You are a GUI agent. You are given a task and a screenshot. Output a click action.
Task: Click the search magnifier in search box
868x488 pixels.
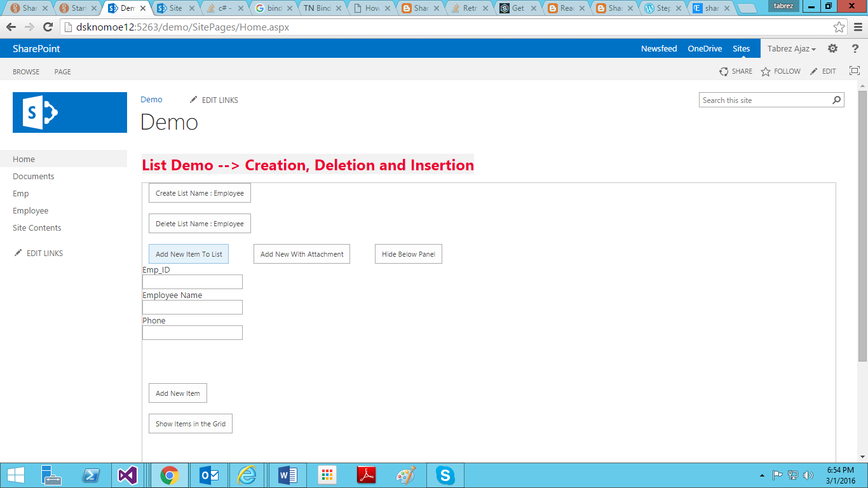(837, 100)
